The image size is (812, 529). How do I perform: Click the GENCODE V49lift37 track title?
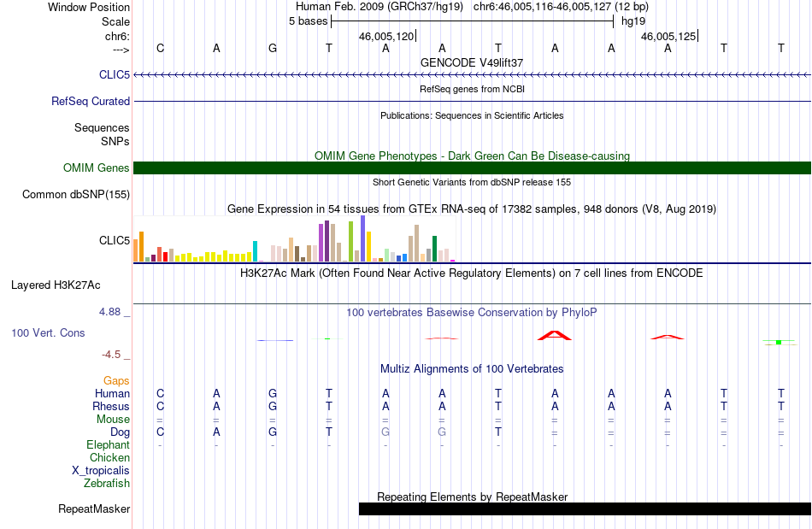click(471, 62)
